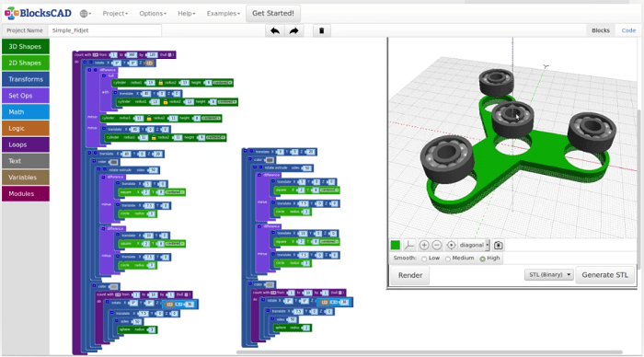This screenshot has width=644, height=357.
Task: Zoom in the 3D view
Action: click(x=424, y=246)
